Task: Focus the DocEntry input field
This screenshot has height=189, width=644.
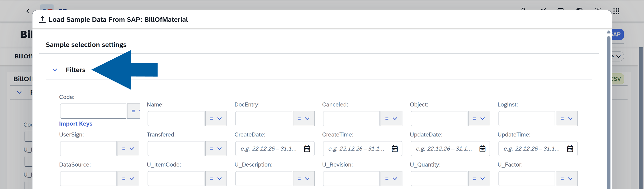Action: (264, 119)
